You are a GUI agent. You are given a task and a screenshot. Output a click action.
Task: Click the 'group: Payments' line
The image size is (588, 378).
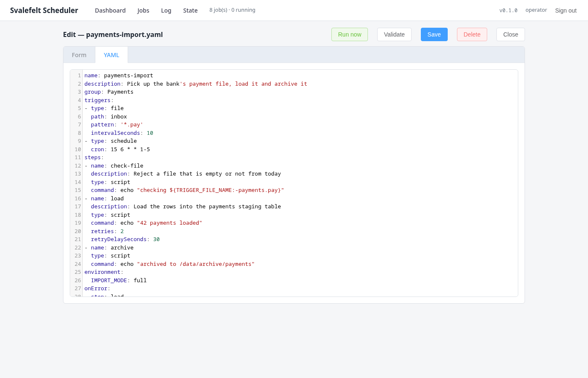coord(109,92)
